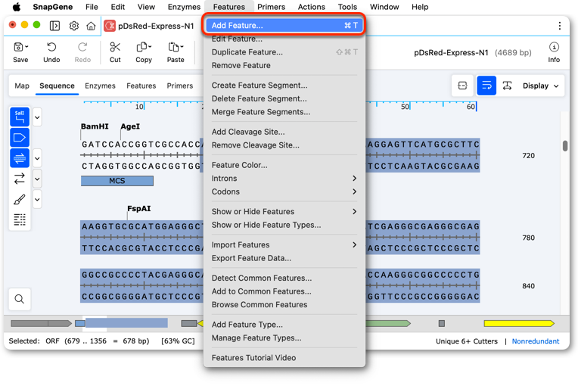Open Features Tutorial Video
Screen dimensions: 578x392
coord(284,358)
